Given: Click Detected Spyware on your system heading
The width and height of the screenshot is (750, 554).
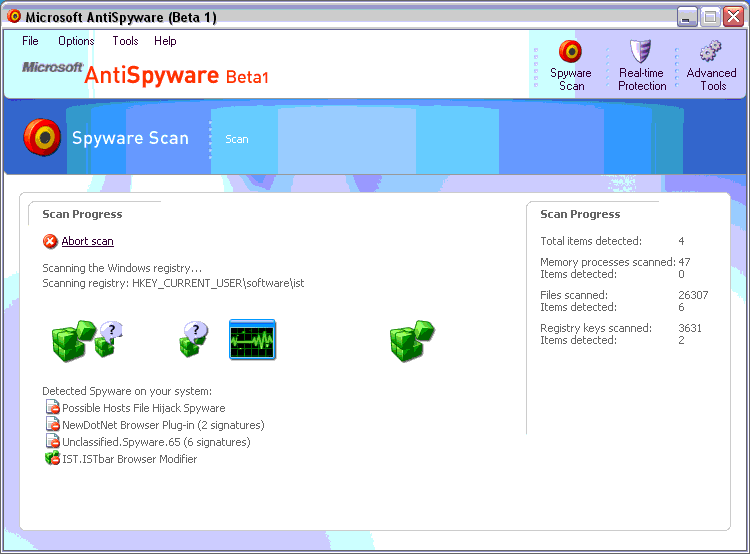Looking at the screenshot, I should [x=127, y=391].
